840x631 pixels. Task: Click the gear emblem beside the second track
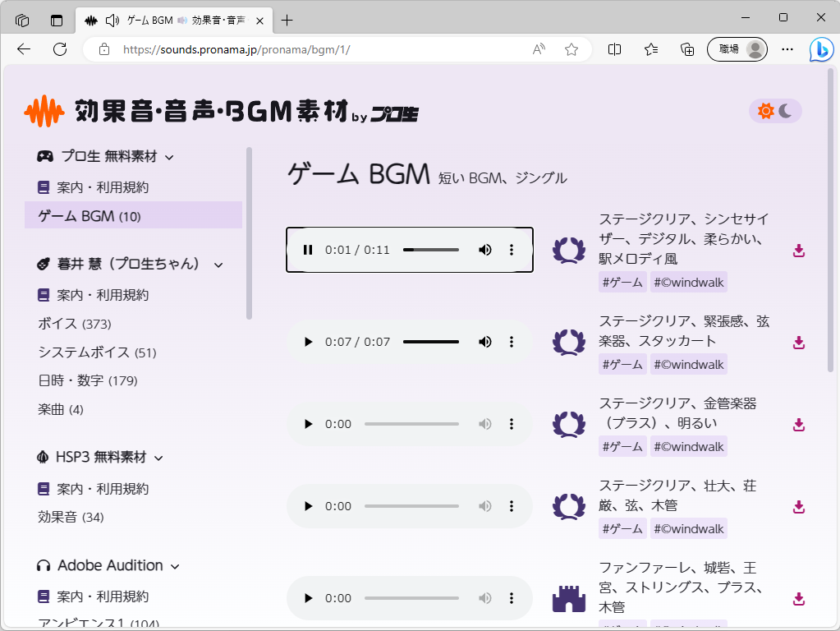click(x=569, y=342)
